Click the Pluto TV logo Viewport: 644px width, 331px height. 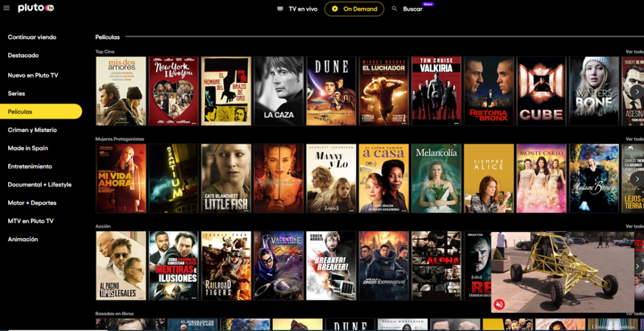[x=36, y=8]
